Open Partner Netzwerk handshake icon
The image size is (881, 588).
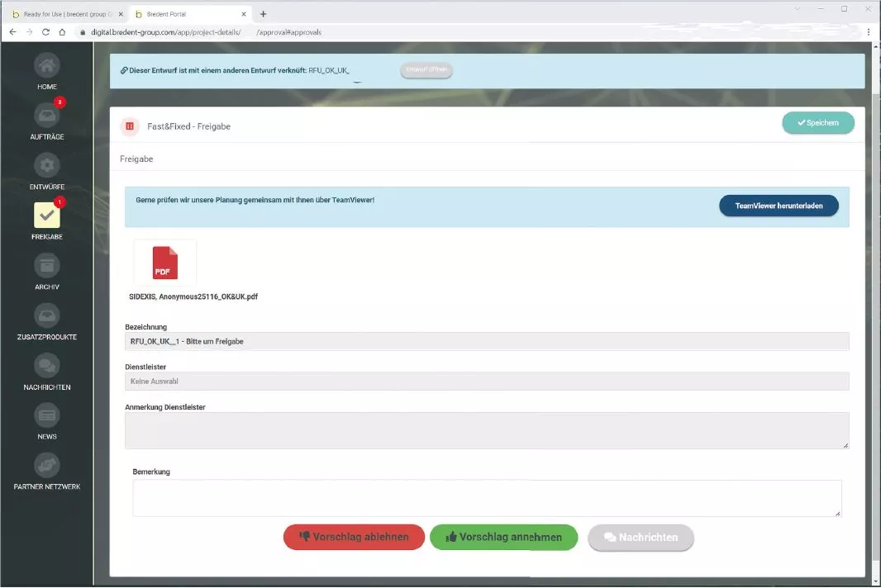[47, 466]
